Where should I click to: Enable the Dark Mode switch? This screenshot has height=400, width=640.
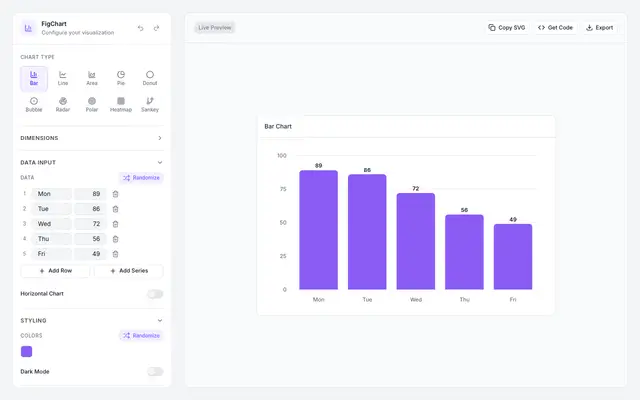pos(155,371)
